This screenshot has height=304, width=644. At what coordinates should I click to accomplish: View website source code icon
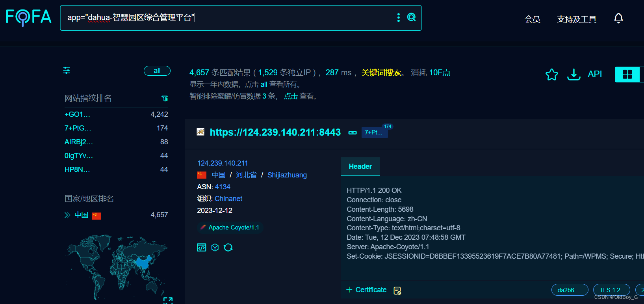(x=202, y=247)
